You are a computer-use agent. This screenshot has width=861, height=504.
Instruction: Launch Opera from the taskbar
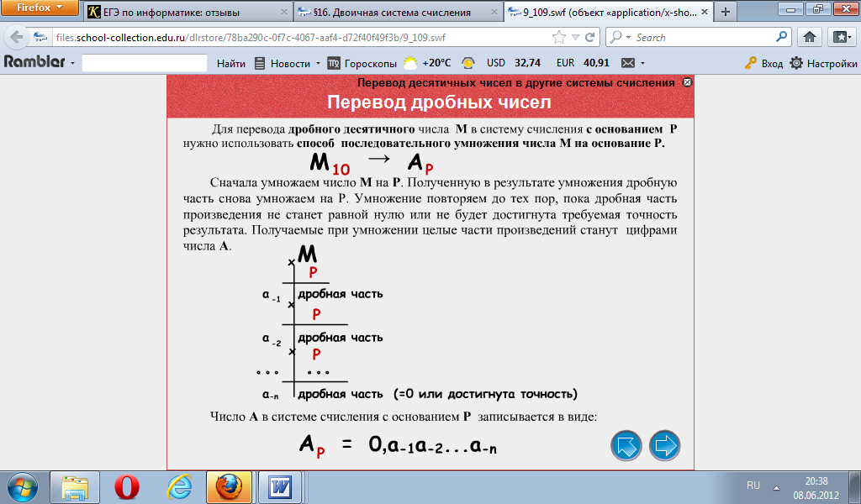click(x=127, y=487)
